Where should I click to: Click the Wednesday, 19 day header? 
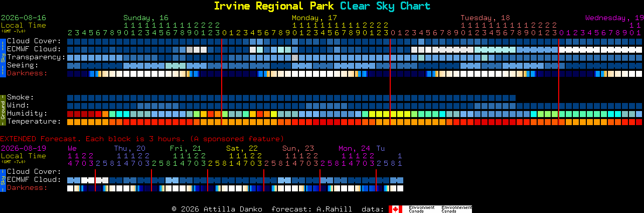pos(614,18)
